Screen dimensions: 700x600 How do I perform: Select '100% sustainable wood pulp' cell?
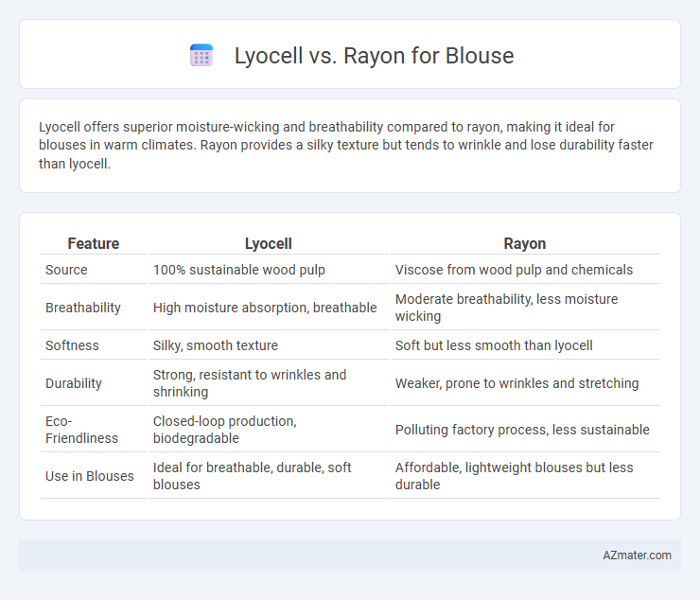238,270
